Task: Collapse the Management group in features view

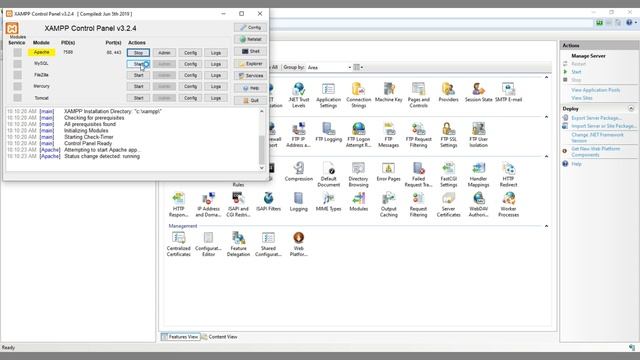Action: (x=546, y=226)
